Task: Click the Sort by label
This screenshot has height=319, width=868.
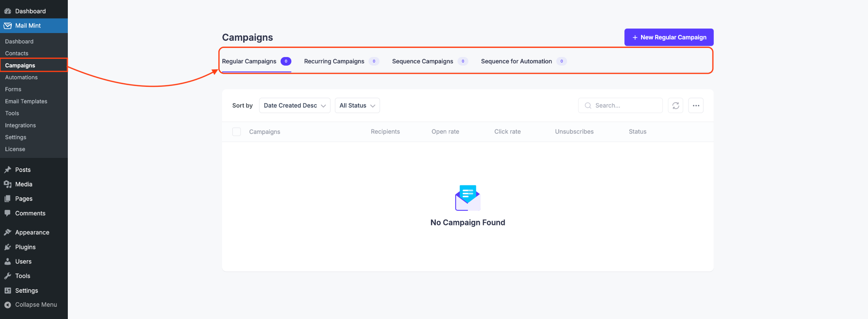Action: click(242, 105)
